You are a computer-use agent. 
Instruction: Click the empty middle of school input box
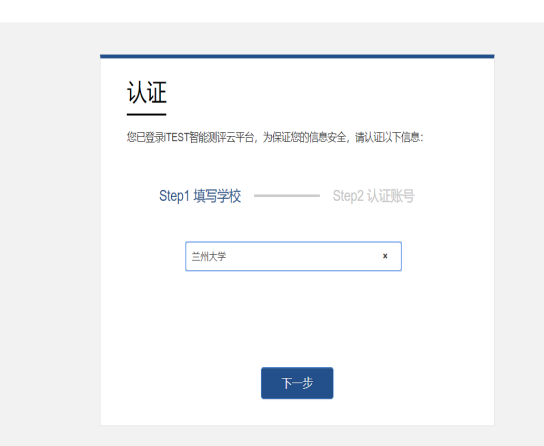(x=302, y=256)
